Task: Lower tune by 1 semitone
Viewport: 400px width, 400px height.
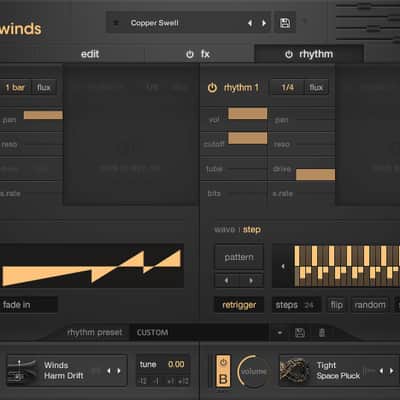Action: [156, 381]
